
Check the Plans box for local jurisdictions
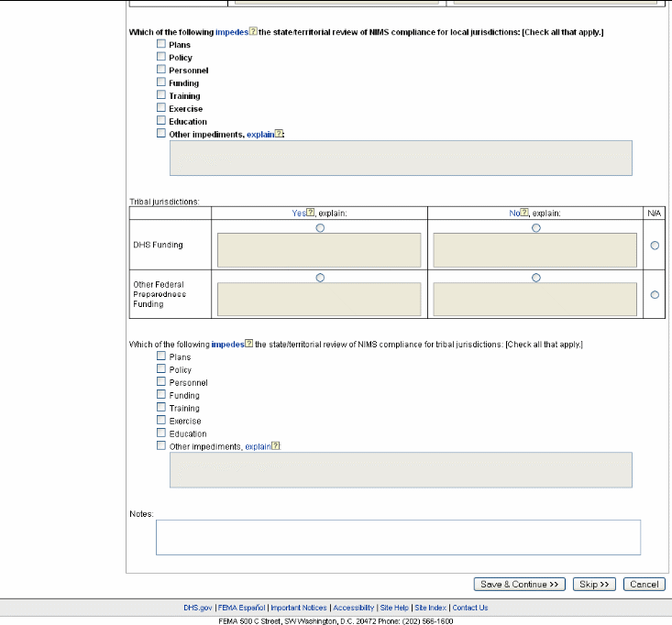[161, 44]
